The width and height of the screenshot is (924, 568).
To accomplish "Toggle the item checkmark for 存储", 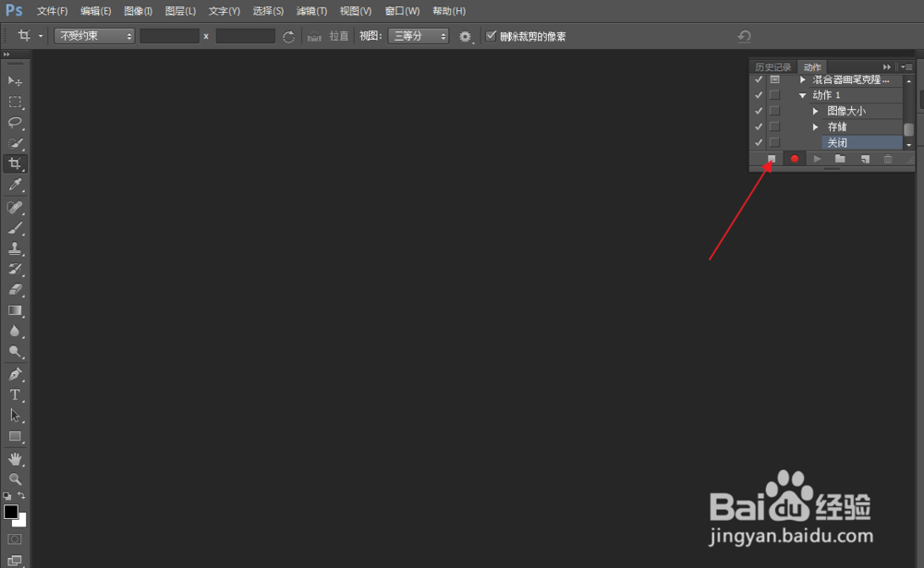I will [759, 127].
